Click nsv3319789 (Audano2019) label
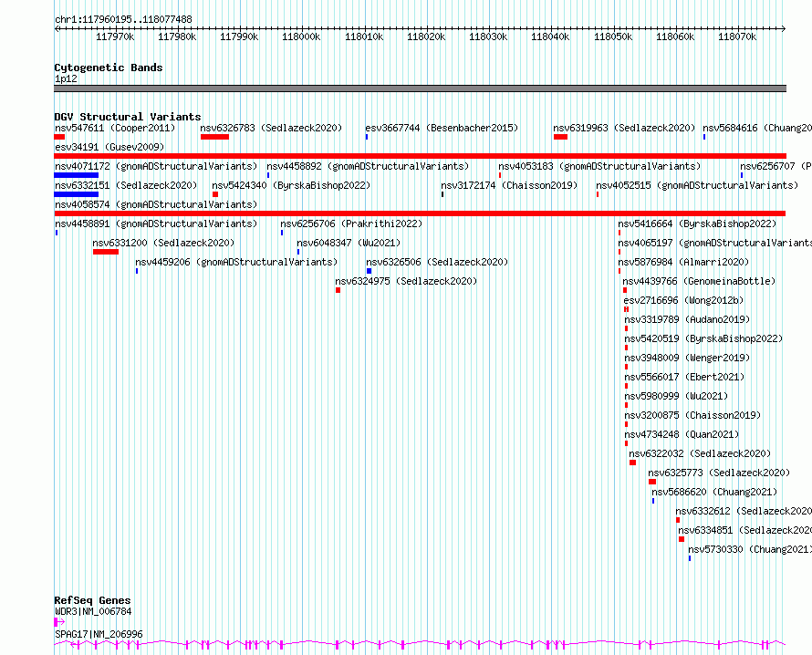This screenshot has width=812, height=655. 687,319
